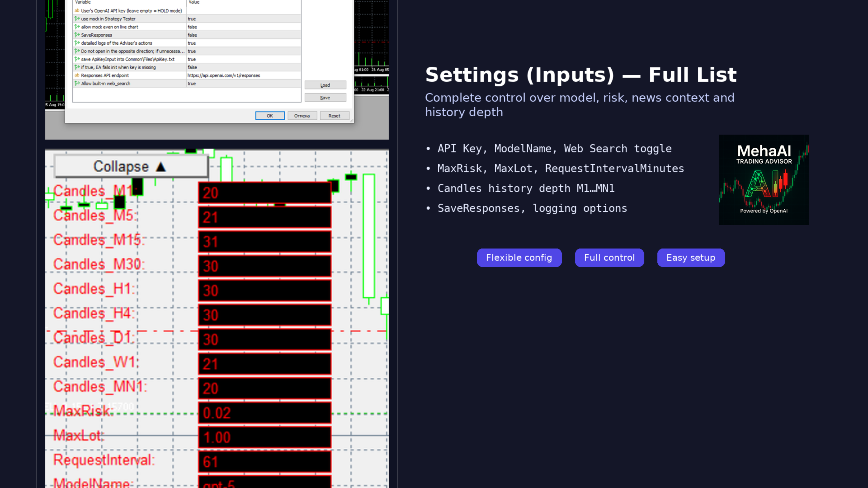Image resolution: width=868 pixels, height=488 pixels.
Task: Click the icon beside 'detailed logs of the Adviser's actions'
Action: 77,43
